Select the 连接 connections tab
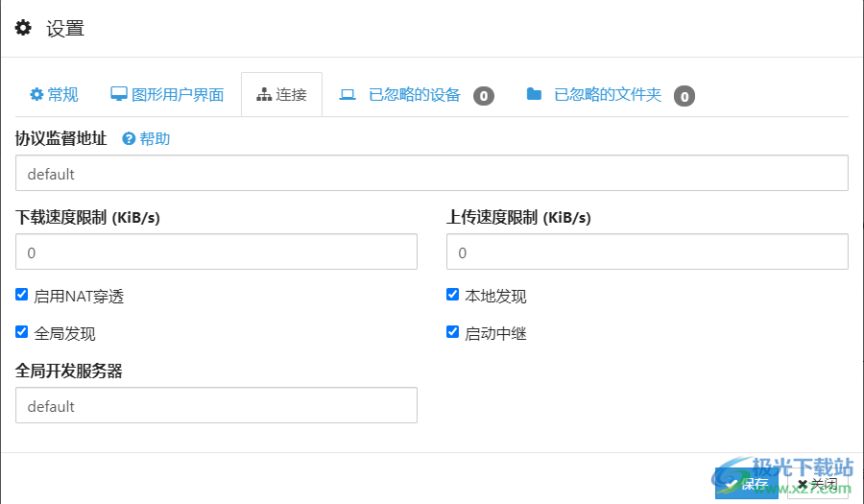864x504 pixels. [x=281, y=95]
